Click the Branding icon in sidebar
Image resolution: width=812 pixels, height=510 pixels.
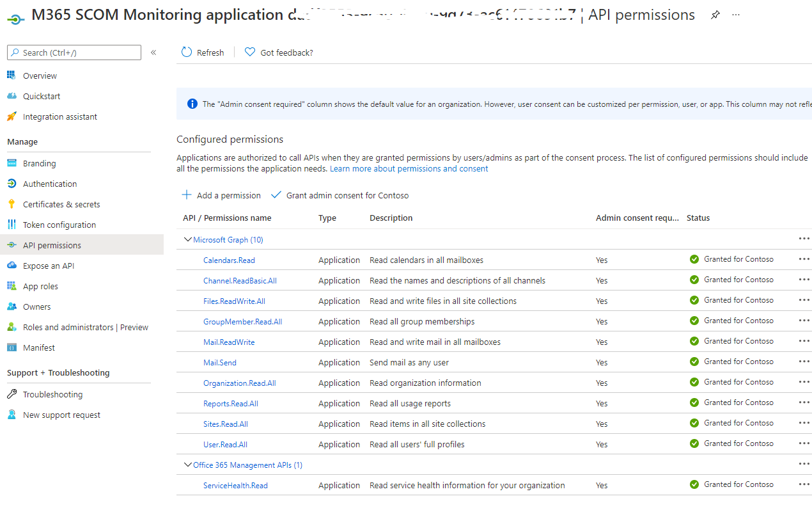pyautogui.click(x=12, y=163)
